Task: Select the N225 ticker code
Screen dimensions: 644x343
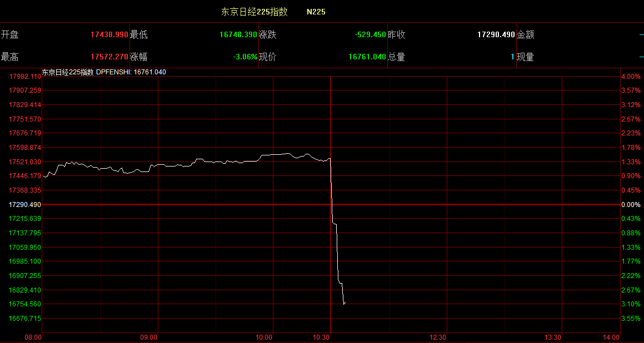Action: (316, 12)
